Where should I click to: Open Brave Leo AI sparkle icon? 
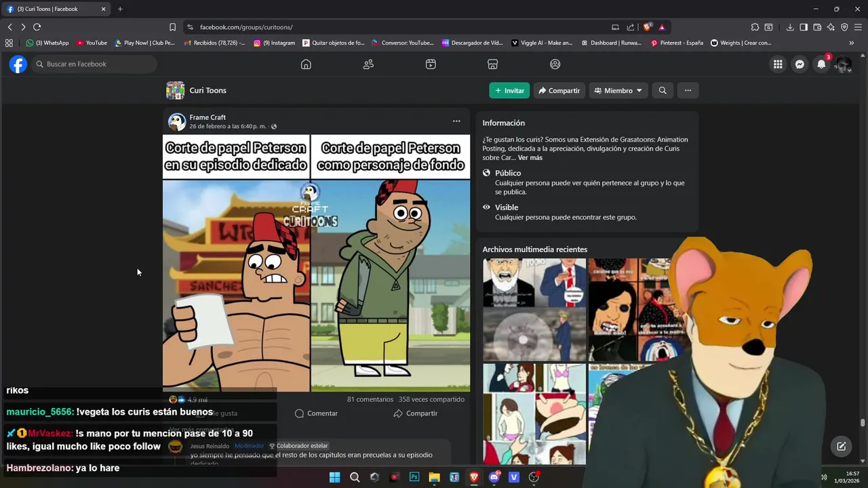831,27
